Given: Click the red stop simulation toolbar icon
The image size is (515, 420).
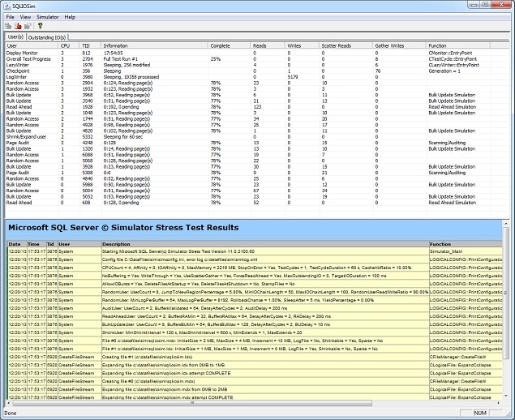Looking at the screenshot, I should click(x=18, y=26).
